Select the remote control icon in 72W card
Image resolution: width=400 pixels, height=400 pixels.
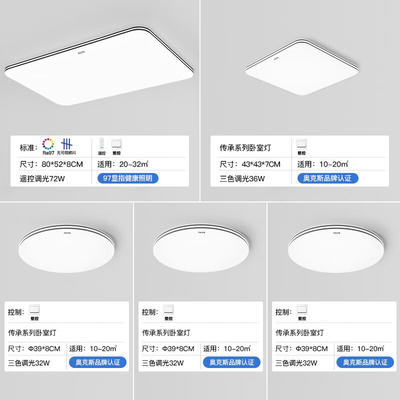coord(101,144)
